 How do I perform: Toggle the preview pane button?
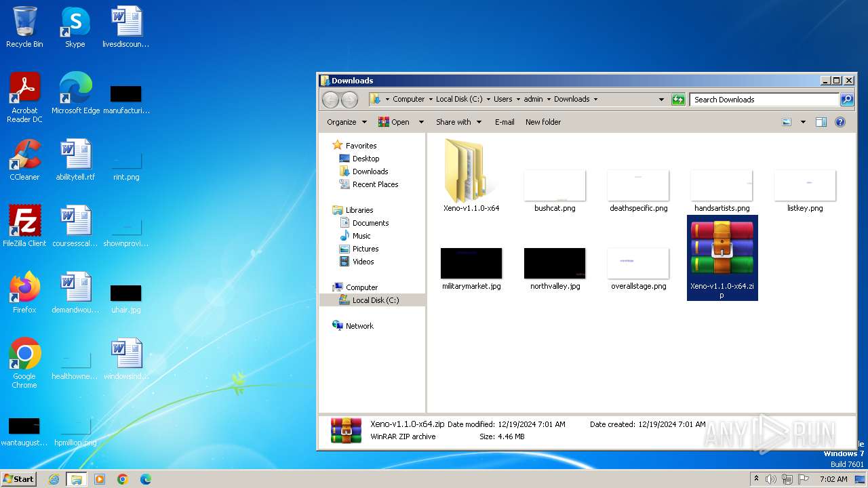click(x=821, y=122)
